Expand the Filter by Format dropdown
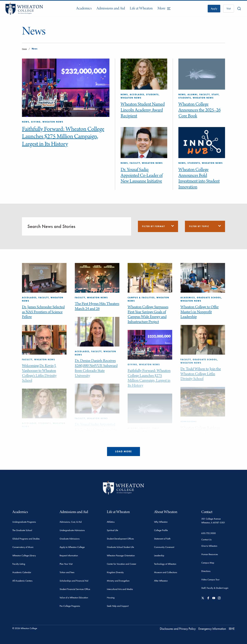247x644 pixels. [x=158, y=226]
